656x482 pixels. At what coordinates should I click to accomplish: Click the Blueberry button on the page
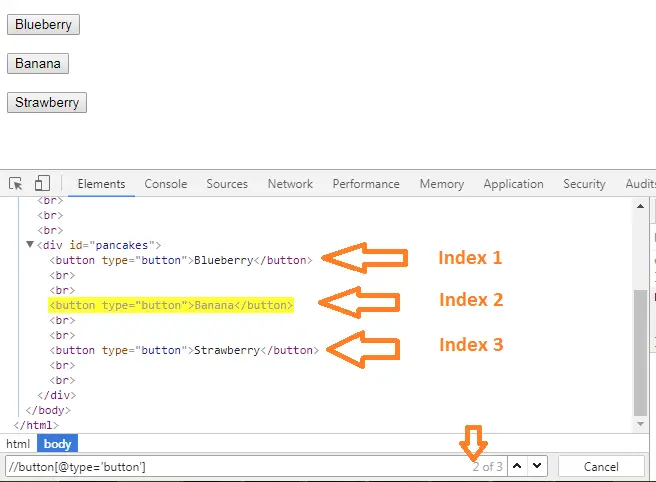43,25
